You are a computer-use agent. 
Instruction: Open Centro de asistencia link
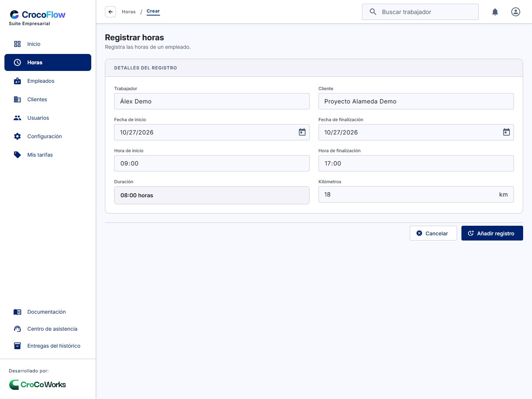(x=48, y=329)
